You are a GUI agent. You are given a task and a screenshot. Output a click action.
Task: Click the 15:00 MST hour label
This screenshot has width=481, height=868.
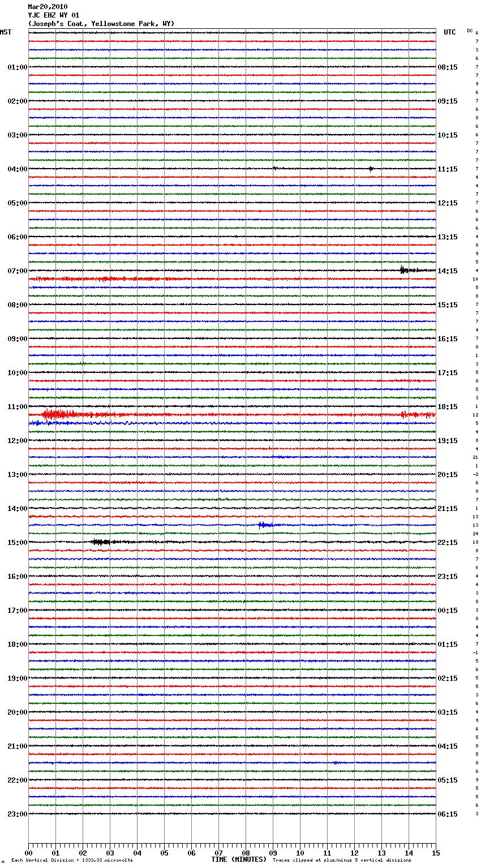[18, 543]
